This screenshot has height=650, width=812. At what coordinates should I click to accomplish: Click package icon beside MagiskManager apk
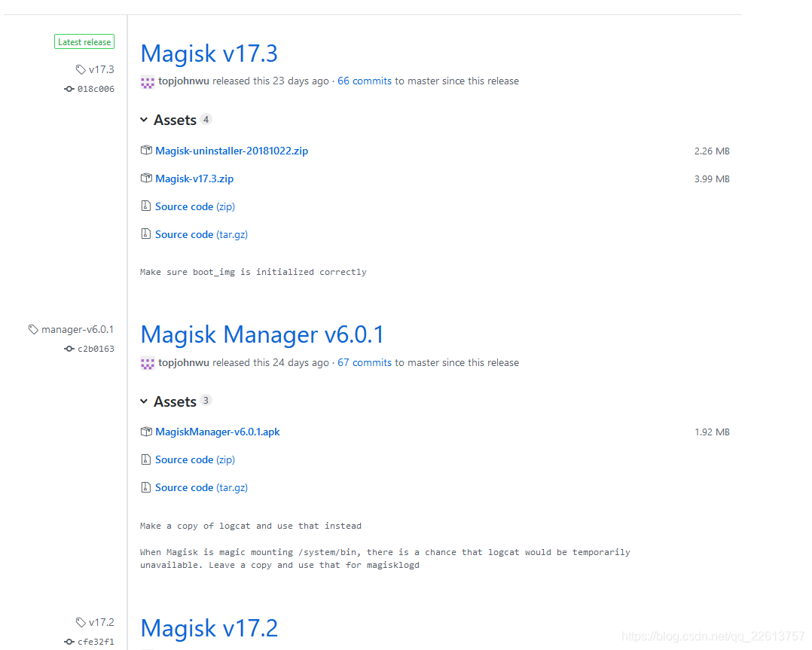point(146,432)
